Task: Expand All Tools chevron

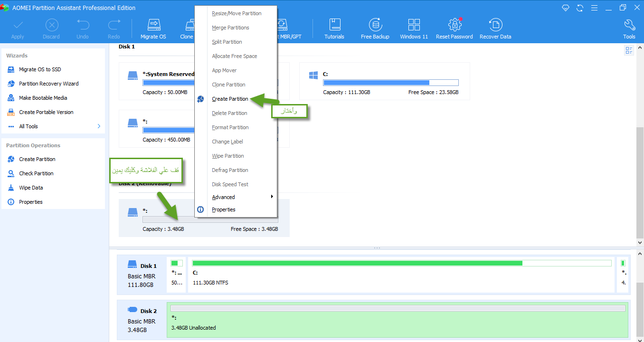Action: click(99, 126)
